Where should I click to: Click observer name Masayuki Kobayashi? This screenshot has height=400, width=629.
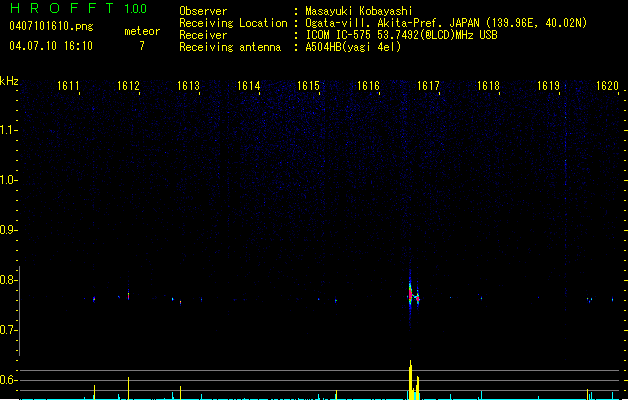pos(359,11)
